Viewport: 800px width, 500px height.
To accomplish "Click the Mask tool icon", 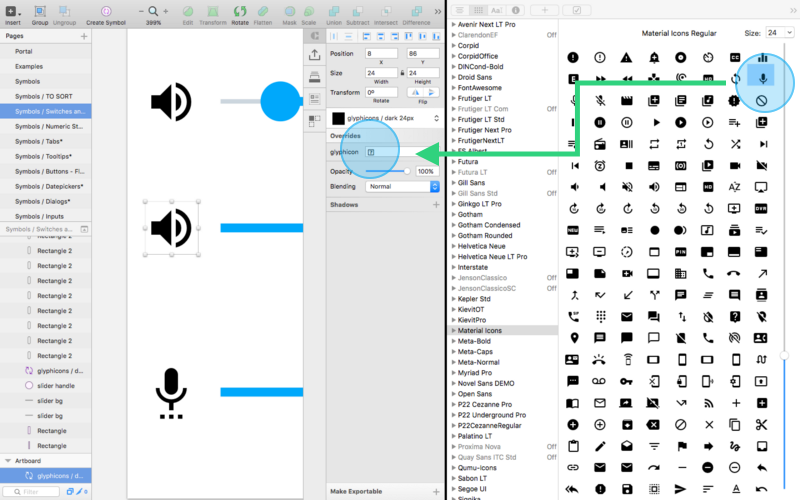I will click(x=291, y=11).
